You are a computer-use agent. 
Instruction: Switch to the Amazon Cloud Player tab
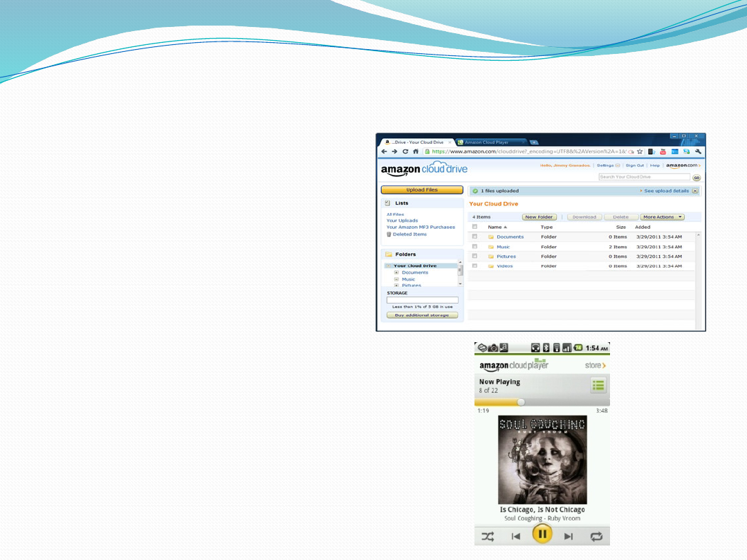(x=491, y=142)
